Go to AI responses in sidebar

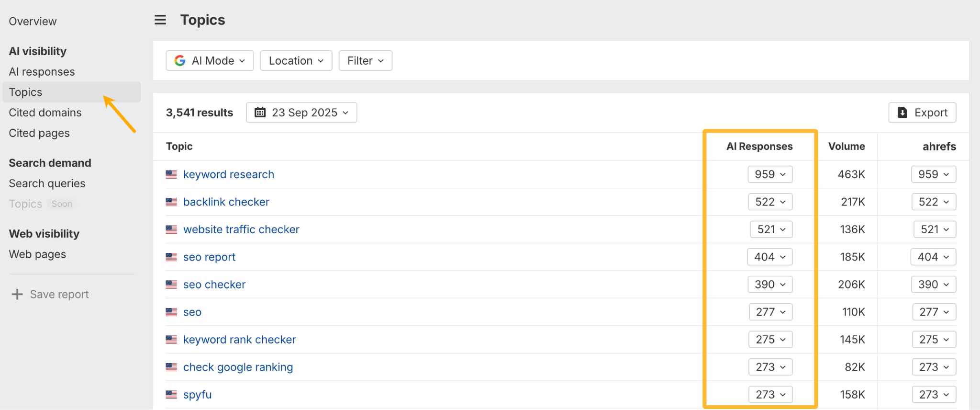[42, 72]
